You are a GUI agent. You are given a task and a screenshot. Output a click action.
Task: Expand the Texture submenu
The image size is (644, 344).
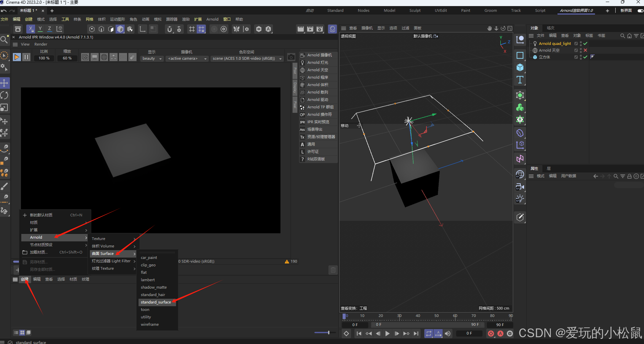click(x=114, y=239)
